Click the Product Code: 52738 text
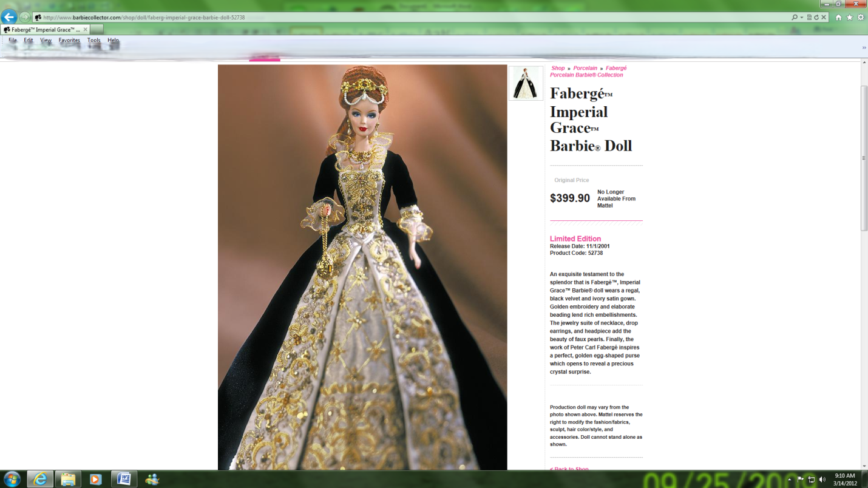 (576, 253)
